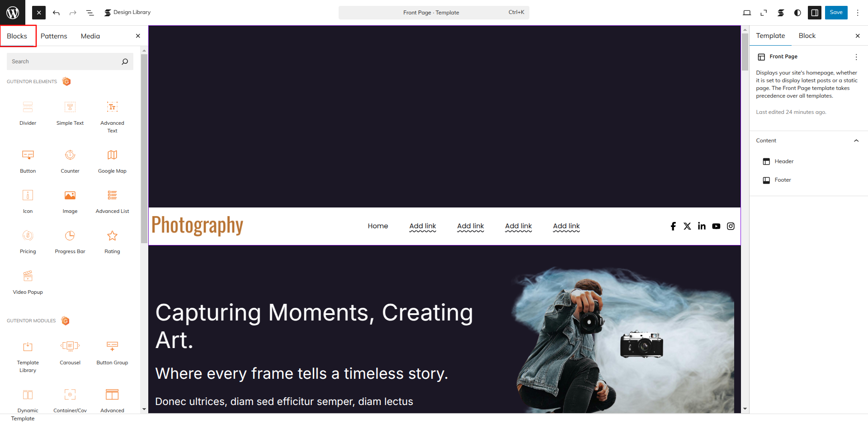The height and width of the screenshot is (424, 868).
Task: Open the Rating star block
Action: click(x=112, y=242)
